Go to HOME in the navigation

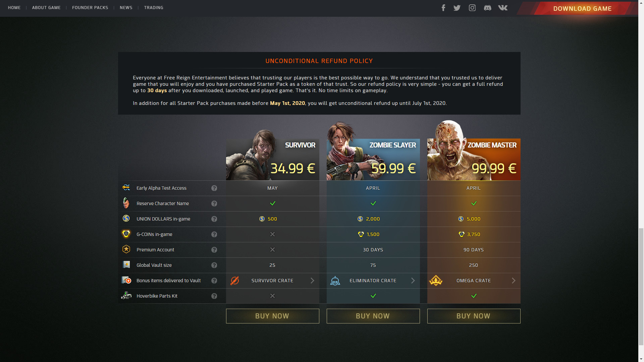pos(14,7)
